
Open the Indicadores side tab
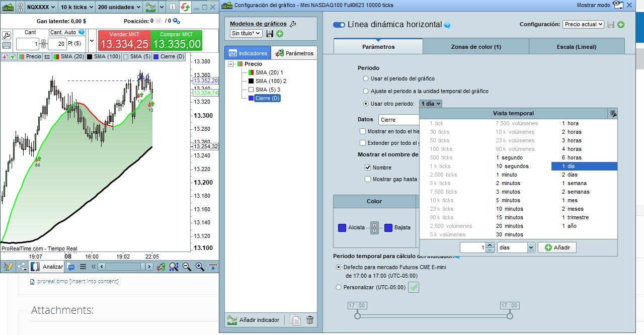[x=248, y=53]
